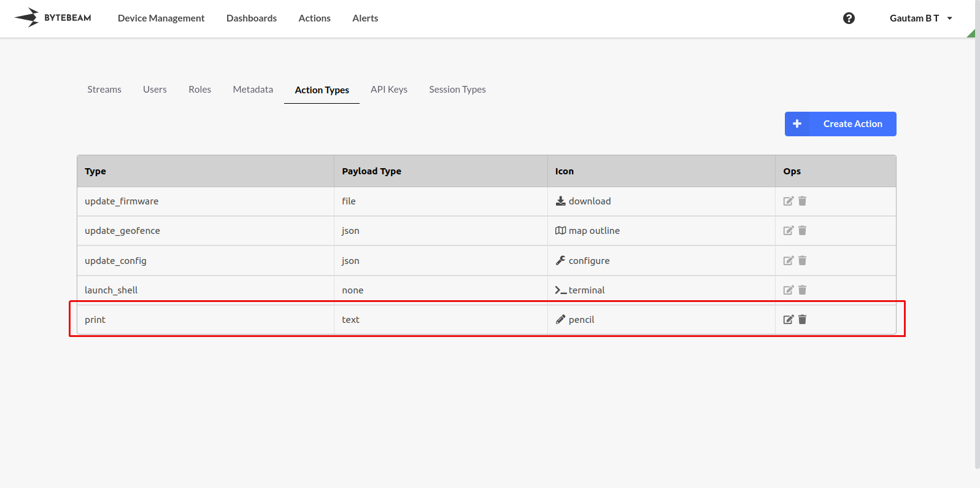The image size is (980, 488).
Task: Open Device Management menu
Action: pos(161,18)
